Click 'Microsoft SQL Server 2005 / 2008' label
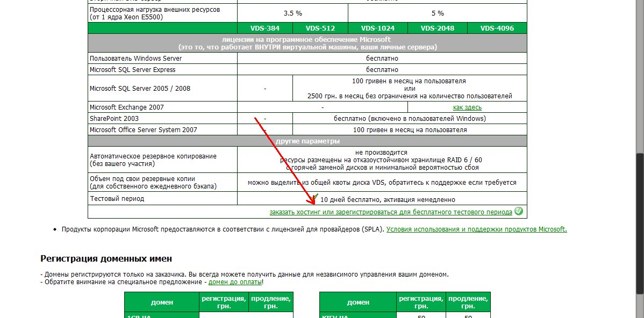Image resolution: width=644 pixels, height=318 pixels. click(140, 88)
